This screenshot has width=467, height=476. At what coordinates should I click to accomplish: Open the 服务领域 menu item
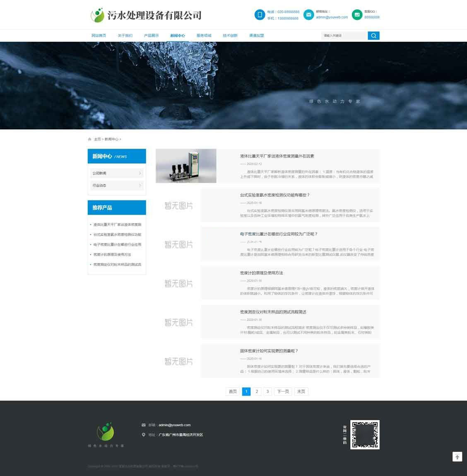coord(204,36)
